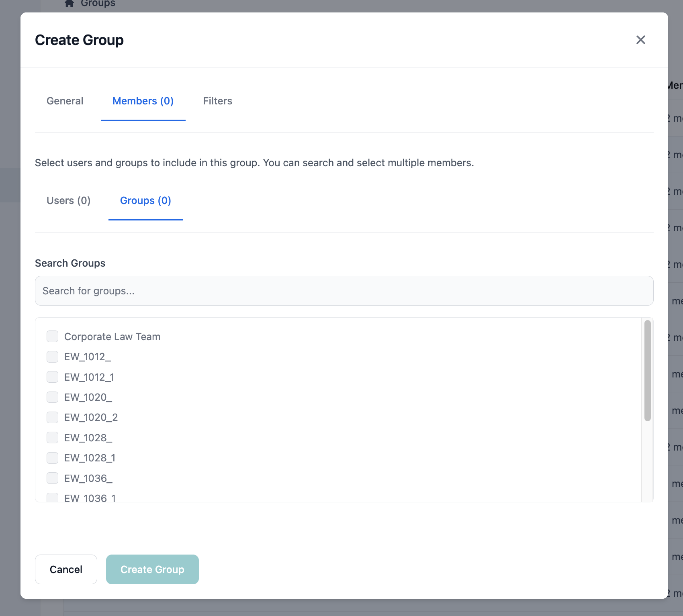Viewport: 683px width, 616px height.
Task: Select the EW_1036_ checkbox
Action: [52, 478]
